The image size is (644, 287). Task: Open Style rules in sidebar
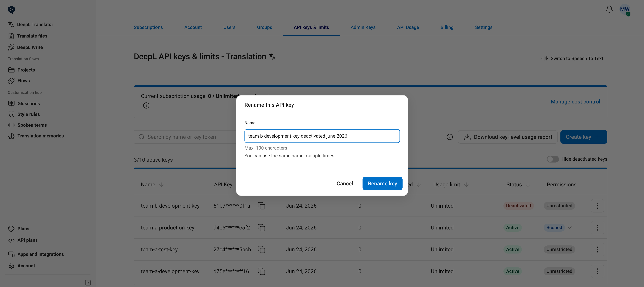[x=24, y=114]
